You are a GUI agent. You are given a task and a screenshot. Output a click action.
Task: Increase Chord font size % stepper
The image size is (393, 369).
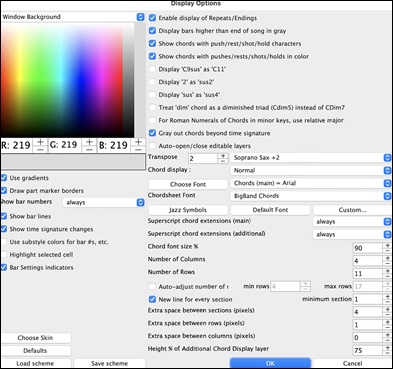coord(387,246)
